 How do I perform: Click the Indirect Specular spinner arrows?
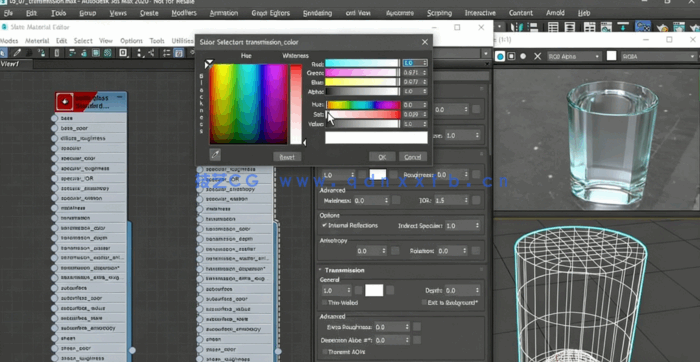coord(477,226)
